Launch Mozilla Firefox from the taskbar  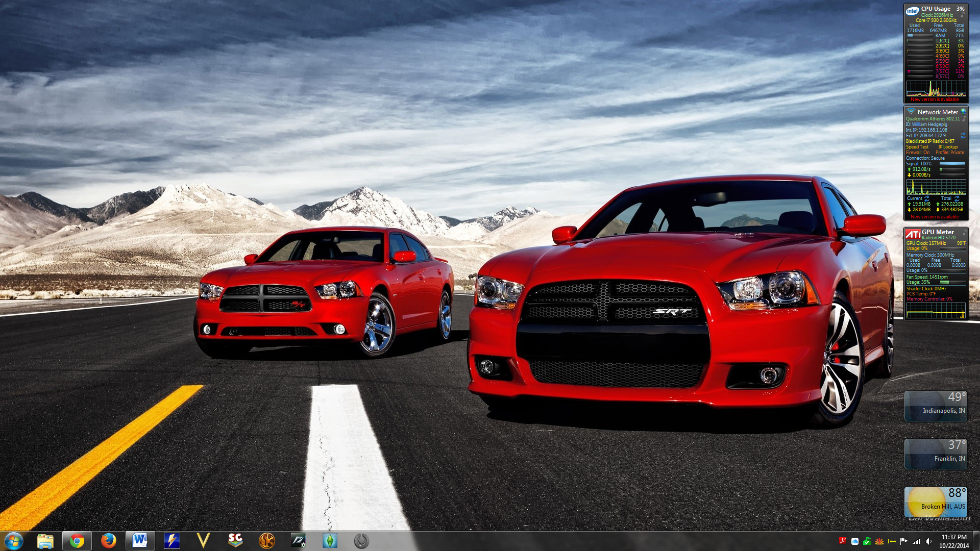click(x=108, y=540)
